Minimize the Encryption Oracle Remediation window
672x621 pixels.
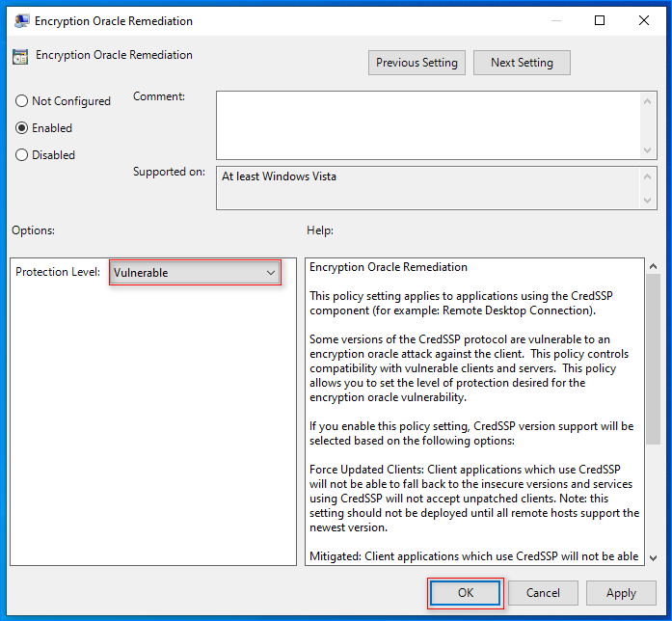coord(556,20)
